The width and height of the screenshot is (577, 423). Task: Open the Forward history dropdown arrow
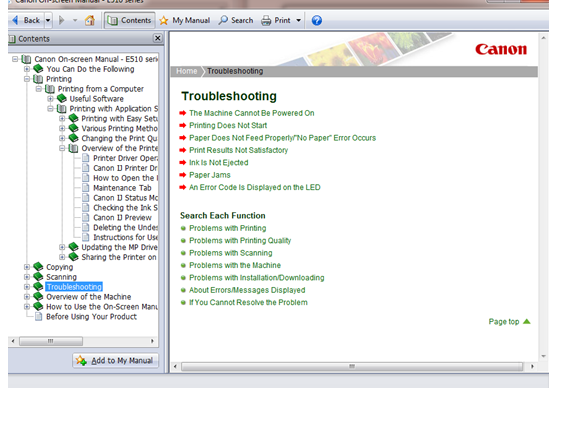(75, 20)
